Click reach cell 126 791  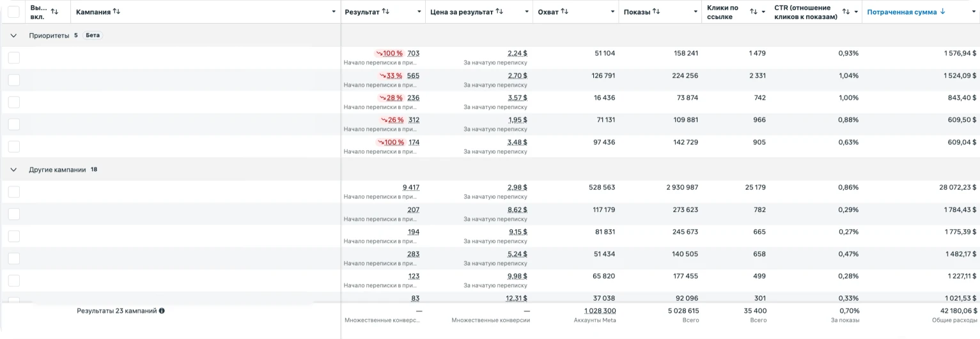(x=603, y=76)
